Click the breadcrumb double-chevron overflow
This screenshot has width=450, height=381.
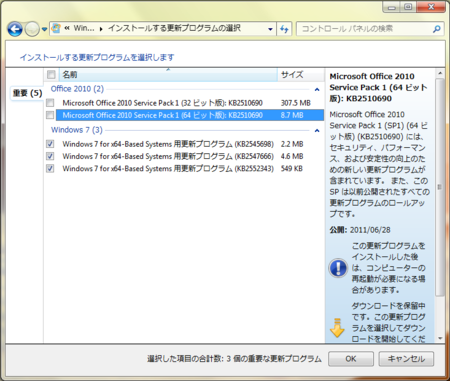(x=67, y=28)
